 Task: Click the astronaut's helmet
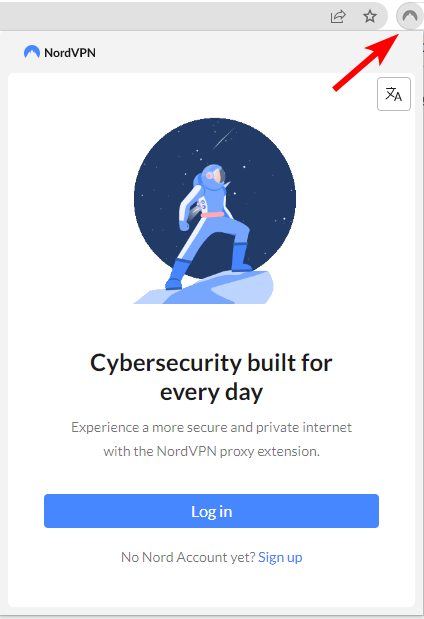tap(214, 176)
